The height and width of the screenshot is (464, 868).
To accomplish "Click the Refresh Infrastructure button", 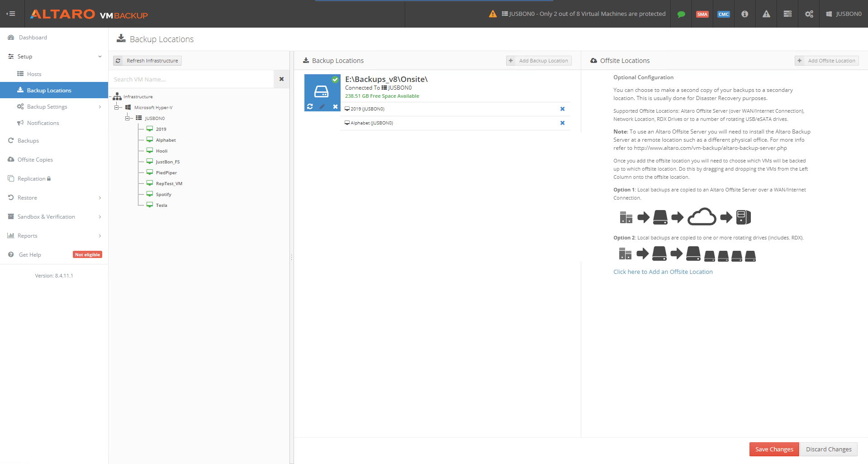I will [147, 61].
